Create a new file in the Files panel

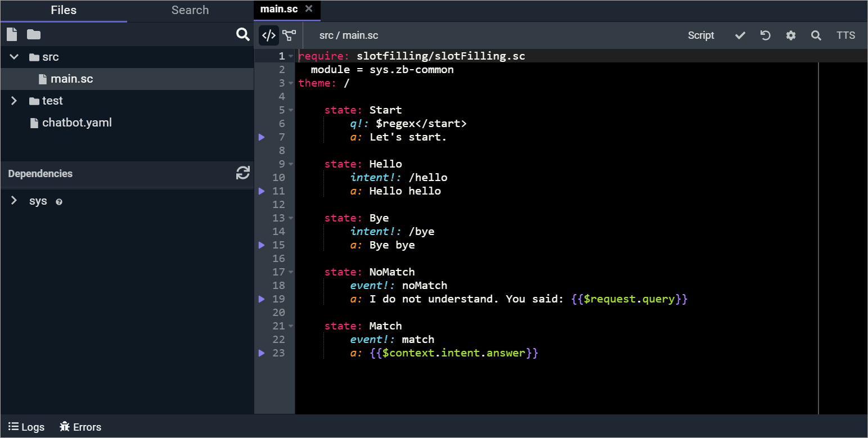11,34
